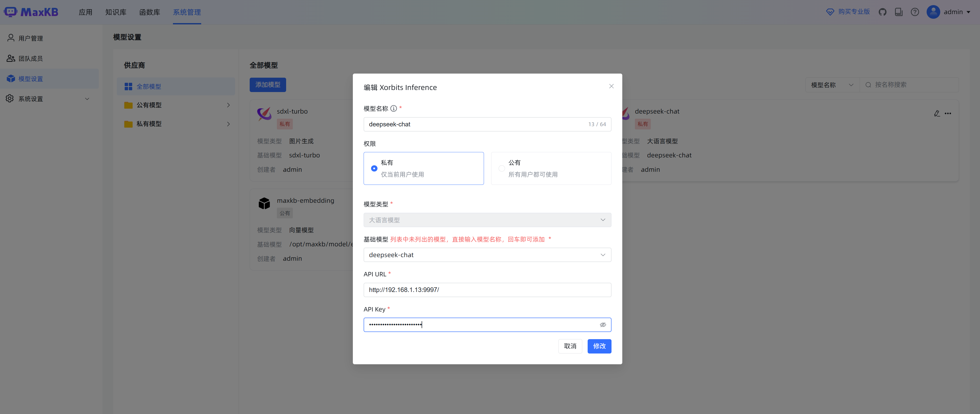Open the documentation book icon

coord(899,12)
